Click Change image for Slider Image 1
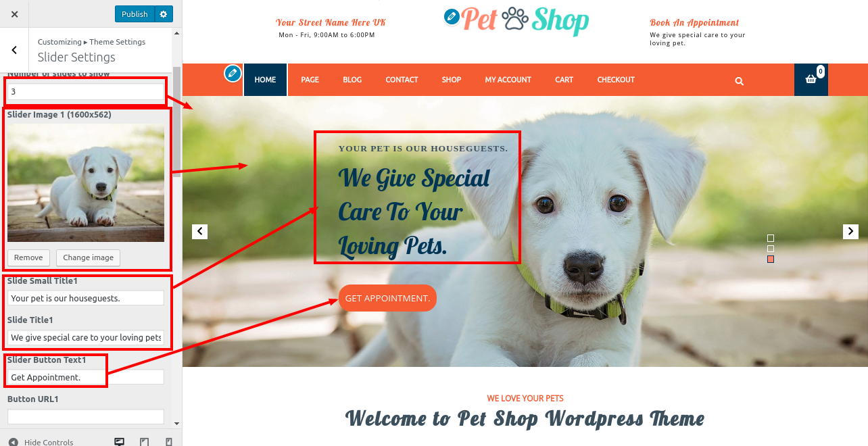868x446 pixels. pyautogui.click(x=88, y=257)
